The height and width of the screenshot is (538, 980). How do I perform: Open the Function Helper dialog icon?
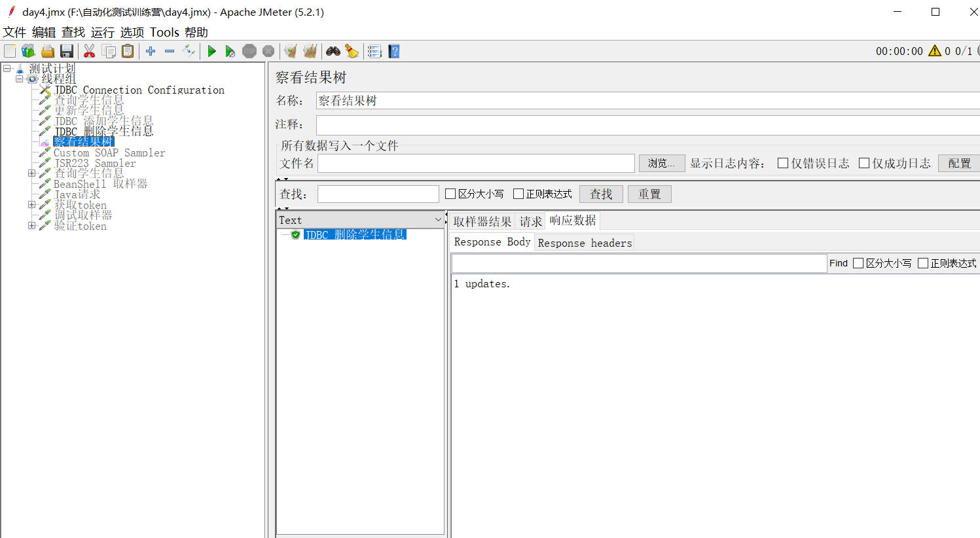(374, 51)
